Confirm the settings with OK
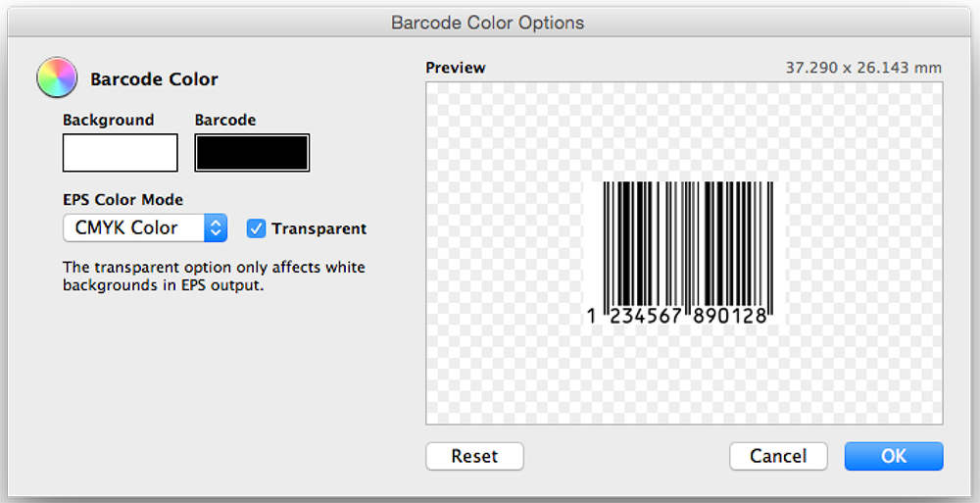The width and height of the screenshot is (980, 503). point(894,456)
